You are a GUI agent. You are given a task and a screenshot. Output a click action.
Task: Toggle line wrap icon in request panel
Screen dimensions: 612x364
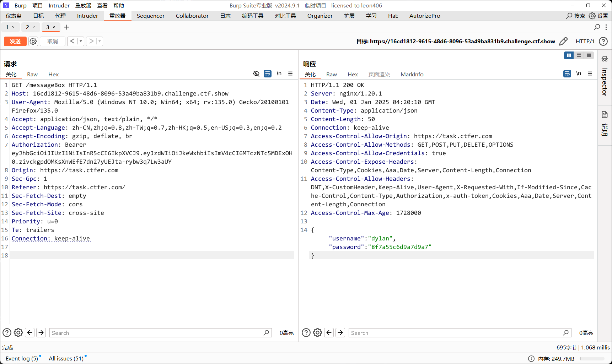[268, 74]
